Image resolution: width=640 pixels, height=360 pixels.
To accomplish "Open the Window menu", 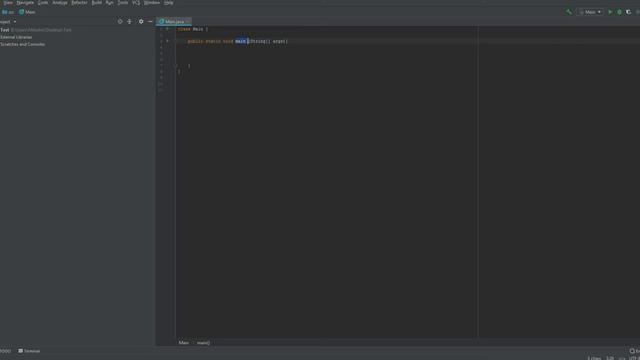I will pos(152,2).
